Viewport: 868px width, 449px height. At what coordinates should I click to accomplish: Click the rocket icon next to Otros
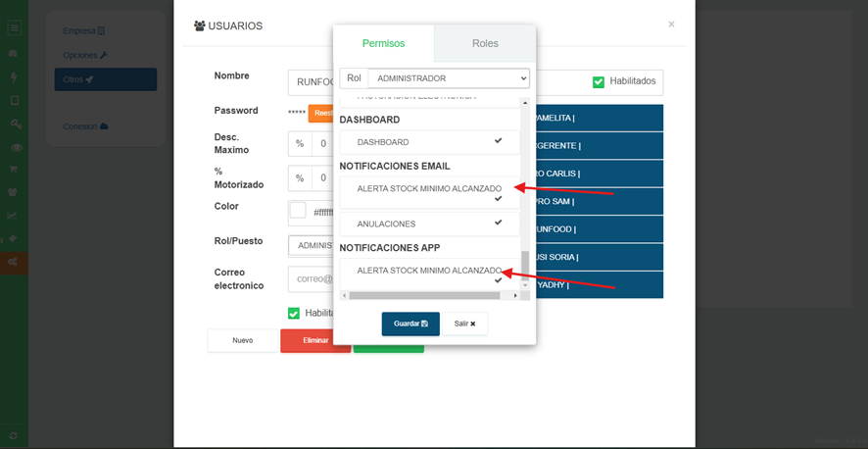tap(89, 79)
